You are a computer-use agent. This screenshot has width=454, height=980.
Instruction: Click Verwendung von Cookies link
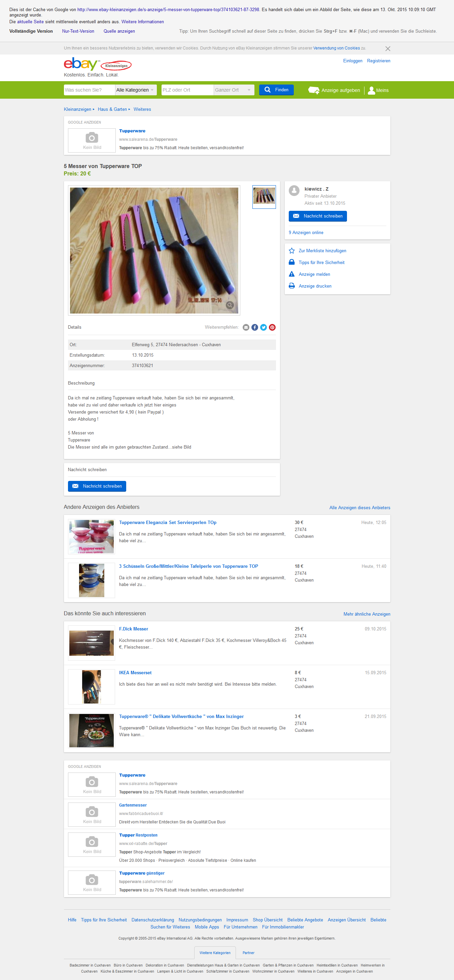click(337, 48)
